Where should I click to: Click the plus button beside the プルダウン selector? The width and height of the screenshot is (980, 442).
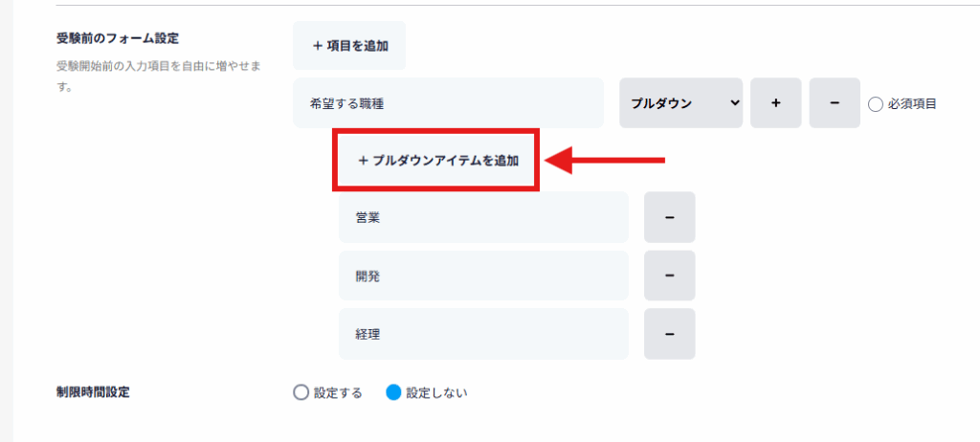775,103
